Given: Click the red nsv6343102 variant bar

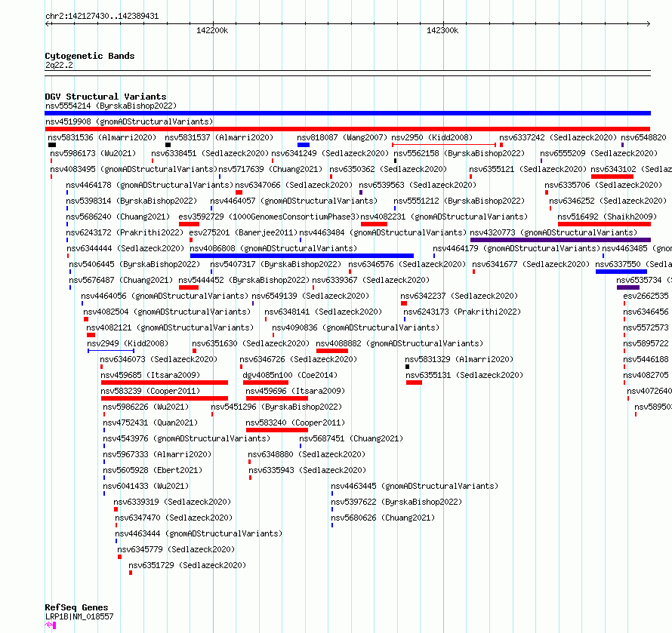Looking at the screenshot, I should click(612, 177).
